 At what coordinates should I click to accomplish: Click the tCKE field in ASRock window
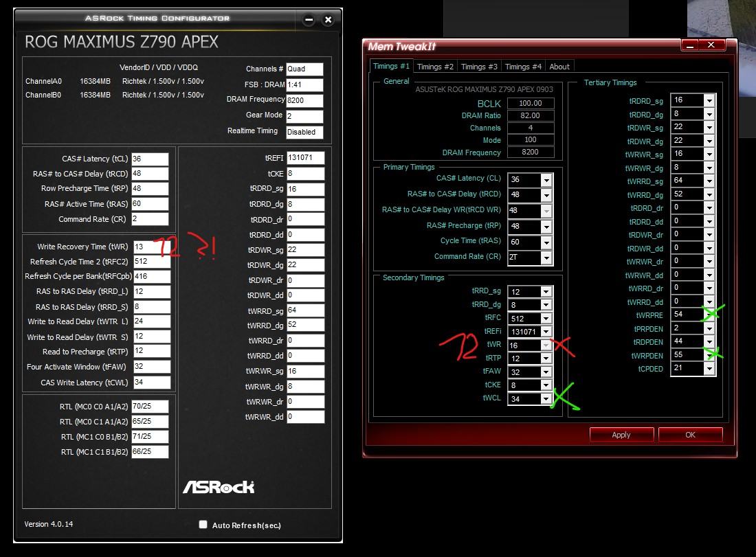coord(306,174)
